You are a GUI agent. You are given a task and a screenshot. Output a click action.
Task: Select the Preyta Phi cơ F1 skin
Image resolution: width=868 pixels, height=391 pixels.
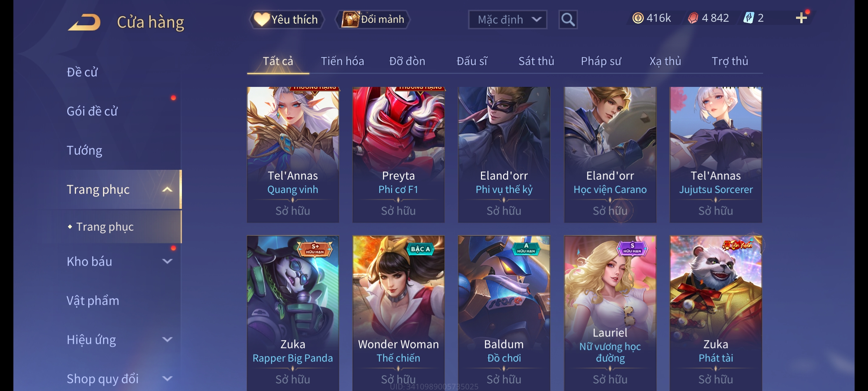[399, 155]
